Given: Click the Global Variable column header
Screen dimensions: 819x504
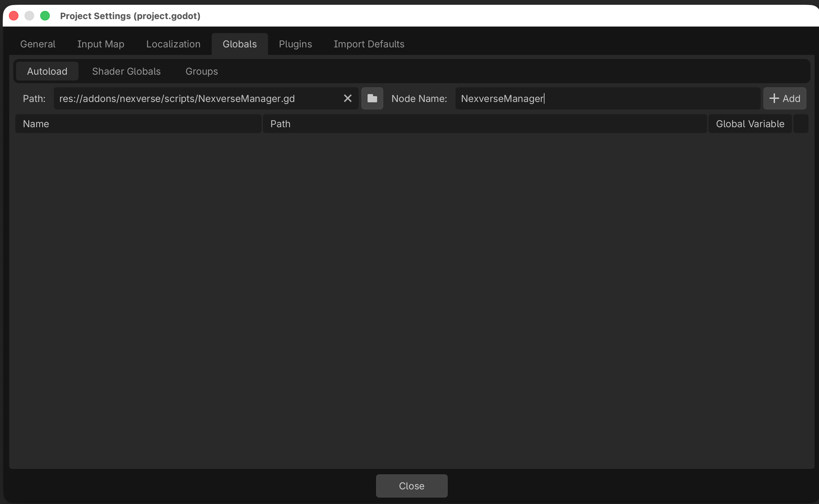Looking at the screenshot, I should pyautogui.click(x=750, y=123).
